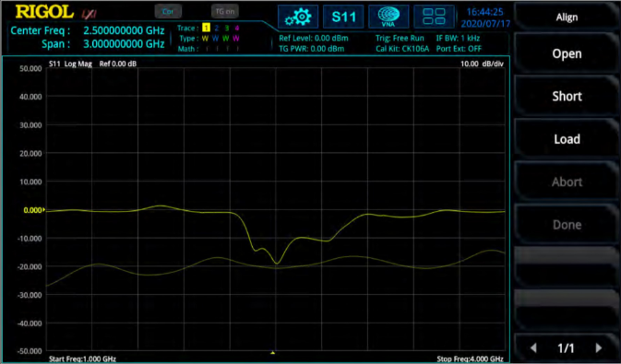Image resolution: width=621 pixels, height=364 pixels.
Task: Select trace 4 in trace list
Action: click(237, 28)
